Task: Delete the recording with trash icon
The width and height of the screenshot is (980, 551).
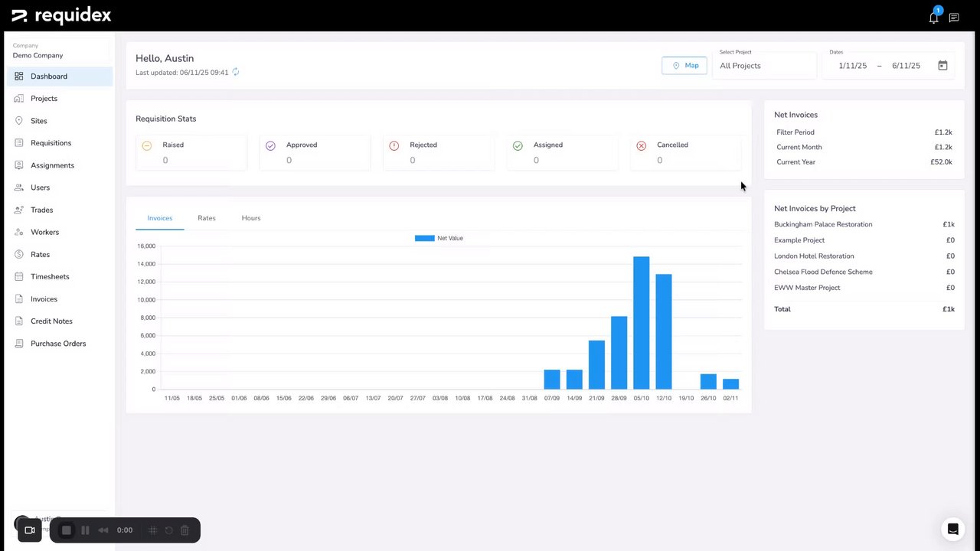Action: 185,530
